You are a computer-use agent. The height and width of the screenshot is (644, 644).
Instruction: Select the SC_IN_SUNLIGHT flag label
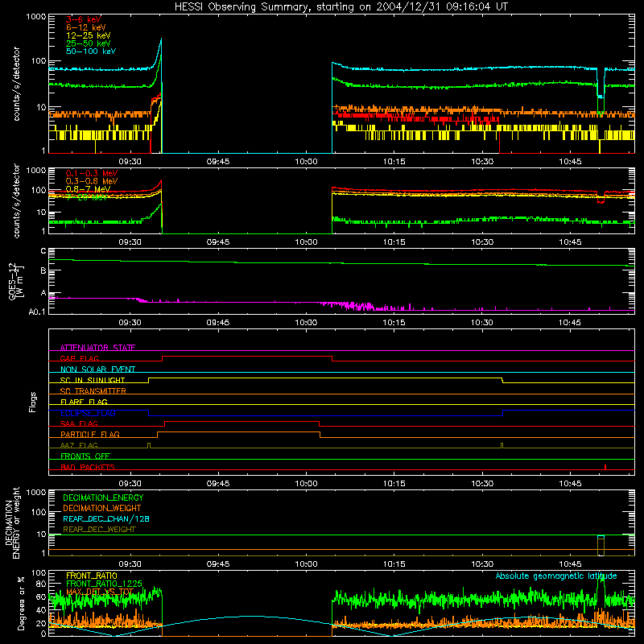(93, 380)
